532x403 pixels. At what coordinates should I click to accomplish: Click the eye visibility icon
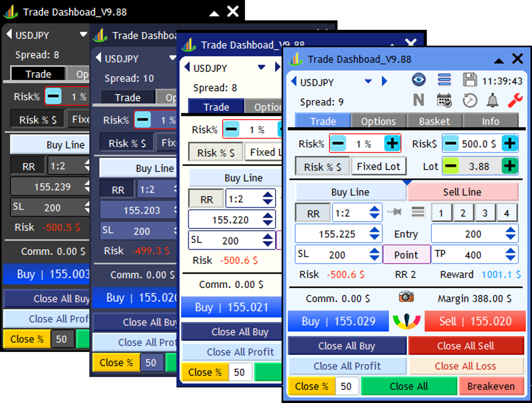pyautogui.click(x=418, y=80)
